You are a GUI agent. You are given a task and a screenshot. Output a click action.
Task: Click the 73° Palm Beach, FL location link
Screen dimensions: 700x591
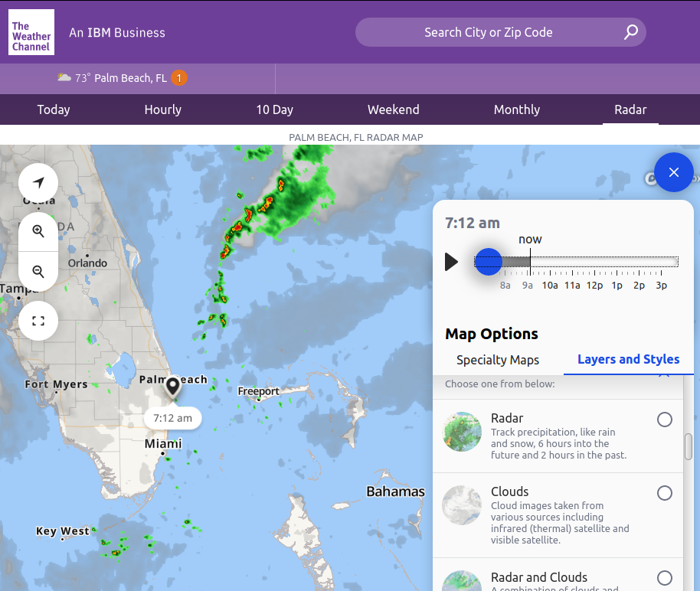120,78
